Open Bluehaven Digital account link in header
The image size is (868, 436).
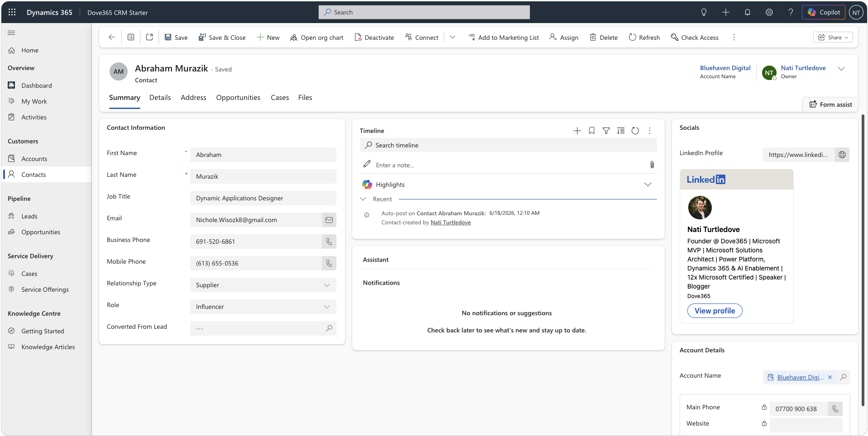tap(725, 68)
